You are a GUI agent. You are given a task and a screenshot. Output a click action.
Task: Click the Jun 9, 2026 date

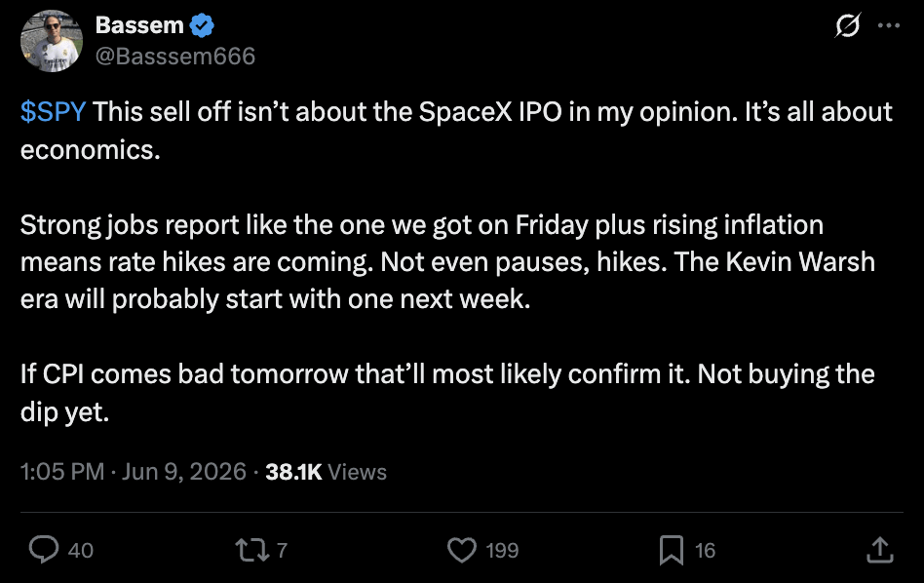coord(184,472)
